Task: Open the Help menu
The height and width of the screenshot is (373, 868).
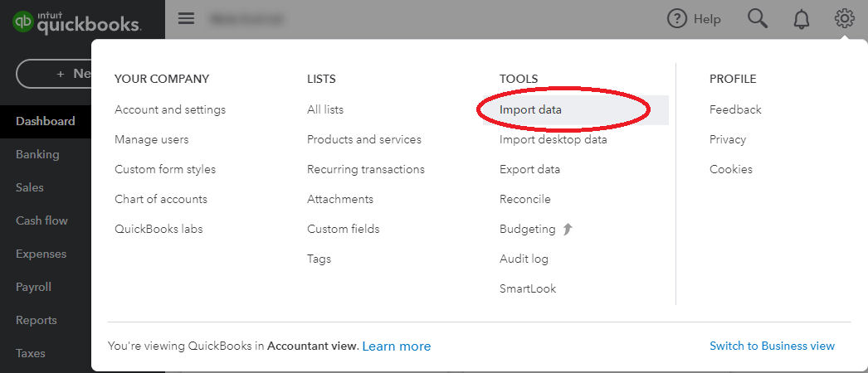Action: pos(694,19)
